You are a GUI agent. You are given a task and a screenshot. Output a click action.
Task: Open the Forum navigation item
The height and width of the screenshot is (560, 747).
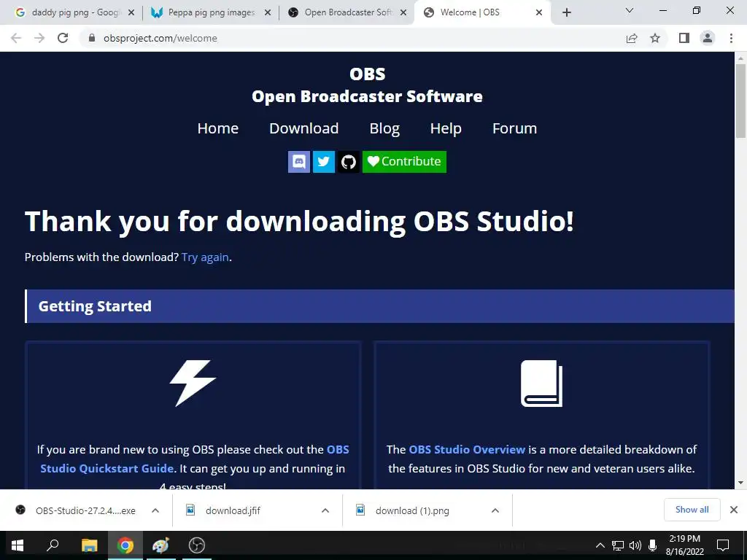click(514, 128)
